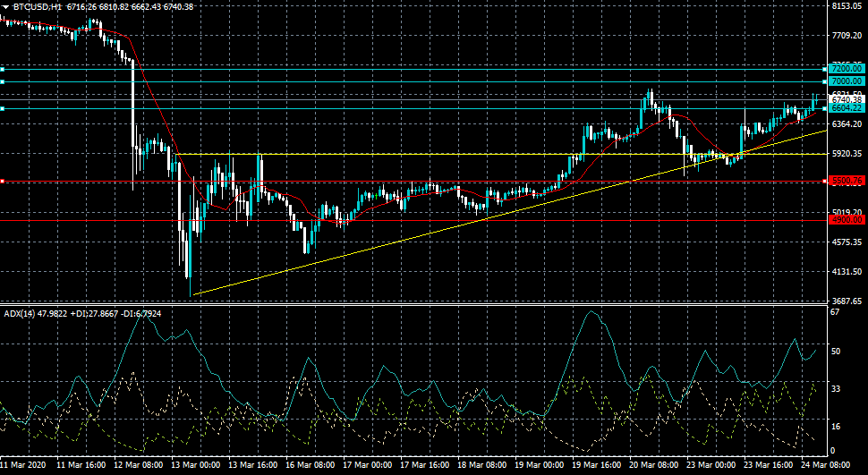This screenshot has width=868, height=475.
Task: Select the red 4900.00 horizontal line
Action: tap(413, 220)
